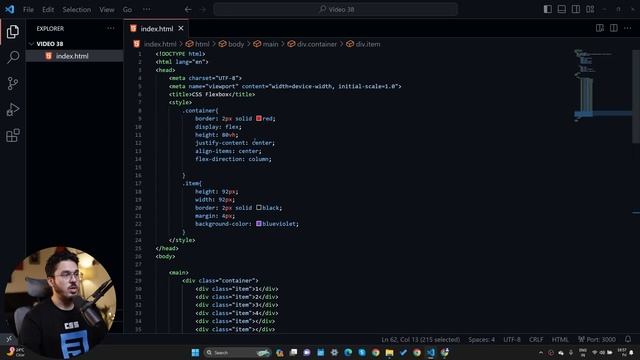Click html breadcrumb segment
The height and width of the screenshot is (360, 640).
click(198, 44)
